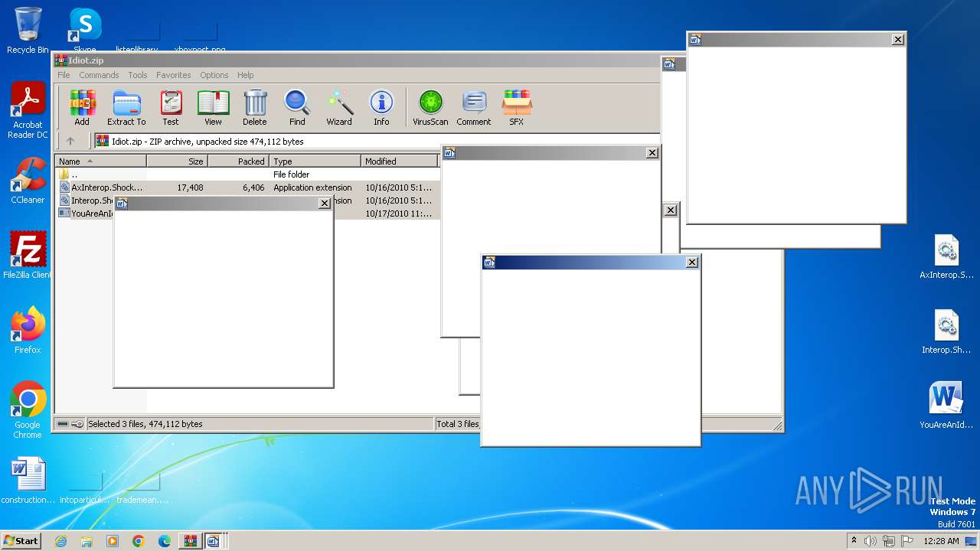Close the blank popup with blue title bar
The image size is (980, 551).
pyautogui.click(x=692, y=262)
